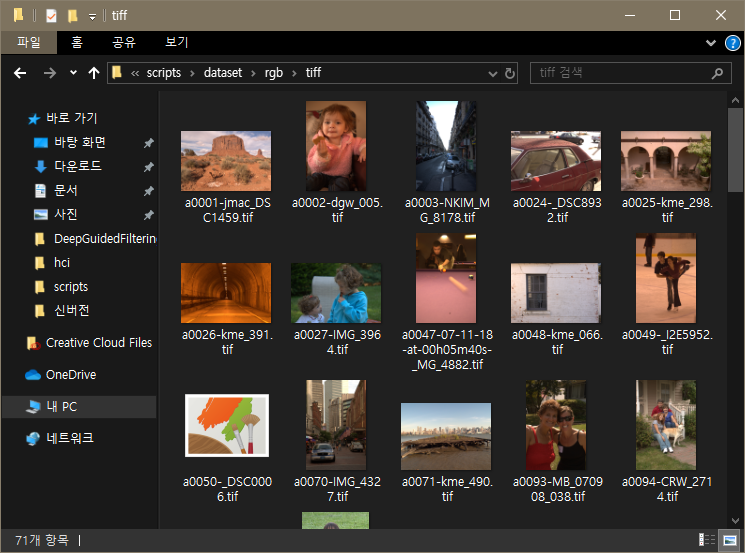Open the dropdown arrow after rgb
745x553 pixels.
tap(295, 73)
